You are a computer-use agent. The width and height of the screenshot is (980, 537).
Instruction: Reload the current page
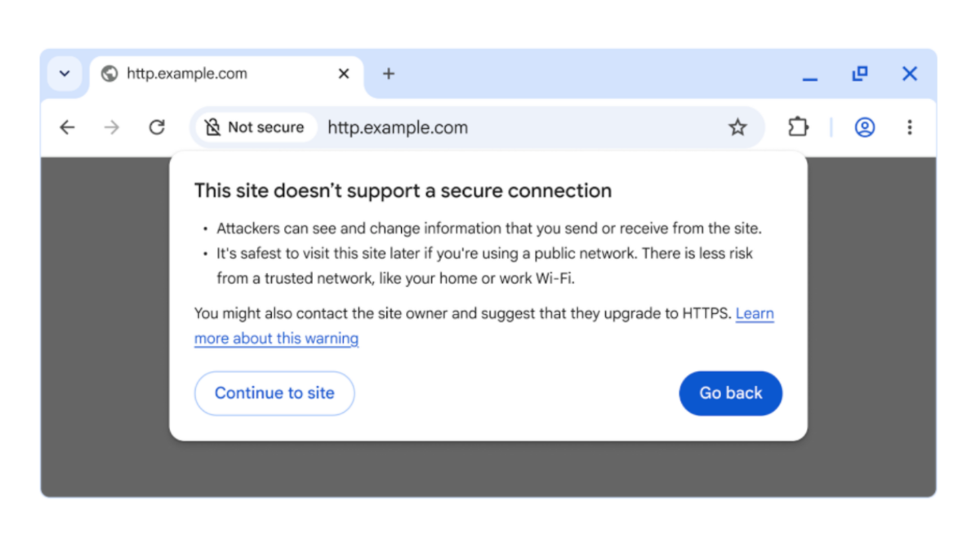click(156, 128)
